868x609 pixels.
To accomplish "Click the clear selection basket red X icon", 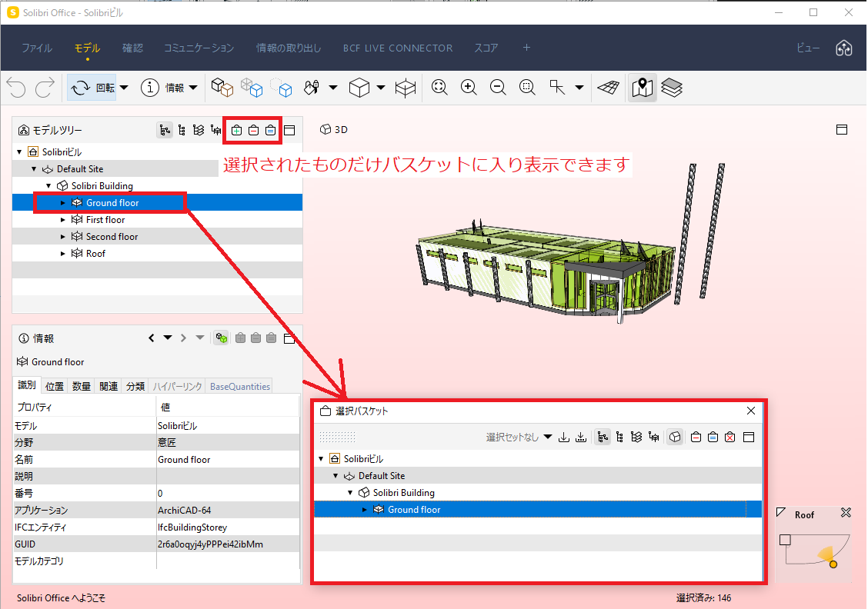I will (730, 437).
